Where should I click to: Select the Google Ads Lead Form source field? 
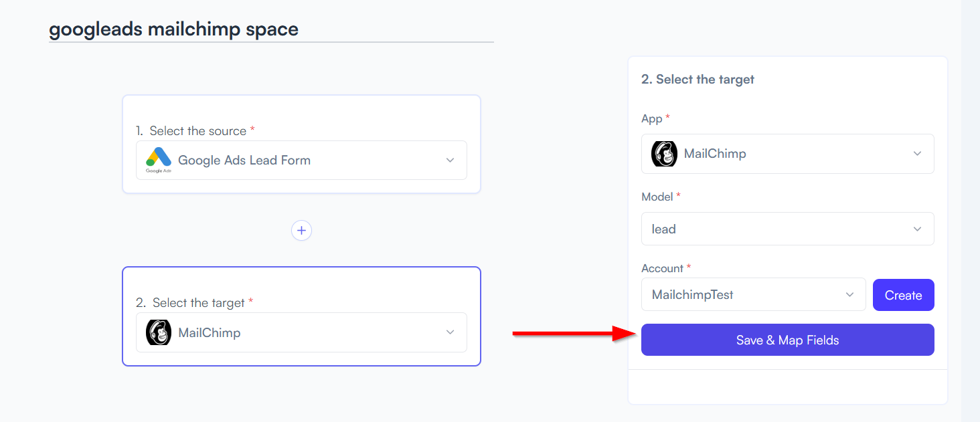pyautogui.click(x=301, y=161)
